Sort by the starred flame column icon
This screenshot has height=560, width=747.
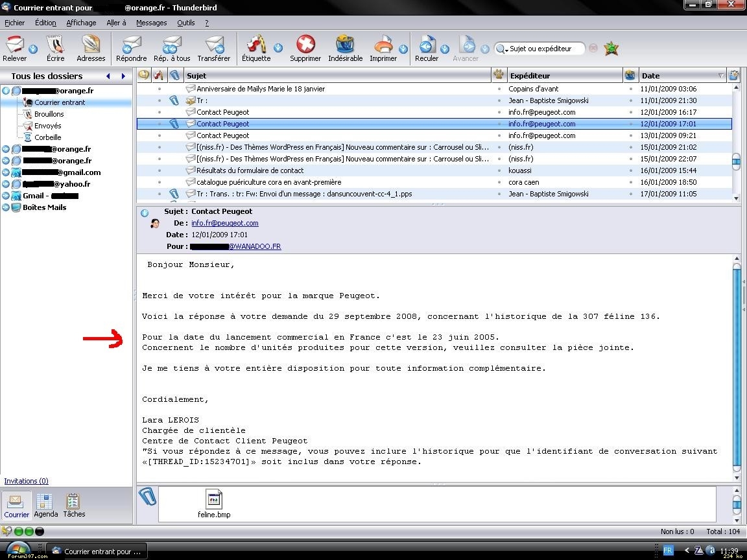tap(158, 75)
